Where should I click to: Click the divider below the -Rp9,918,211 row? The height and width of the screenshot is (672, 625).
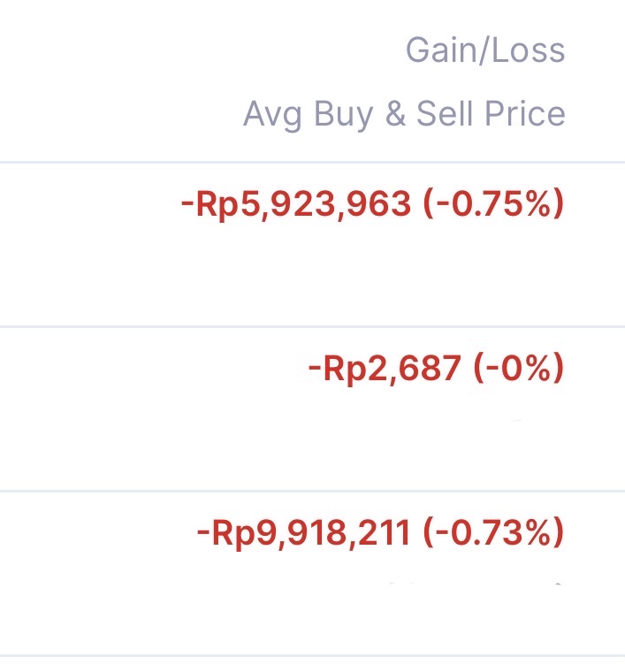[312, 655]
